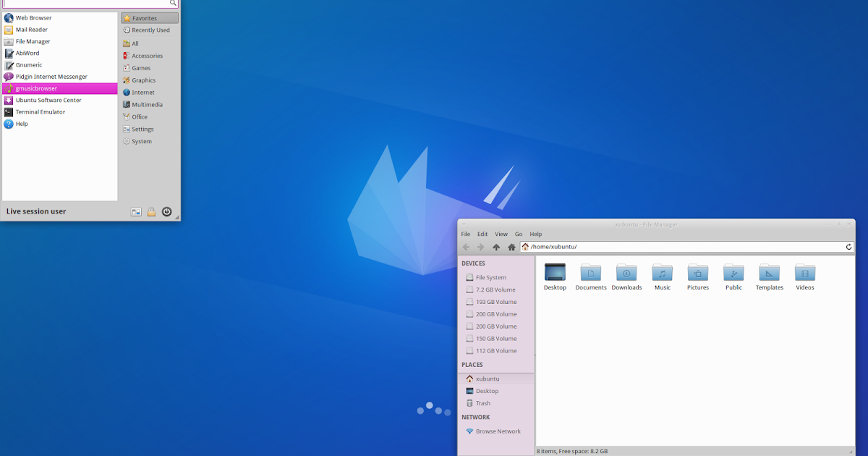This screenshot has width=868, height=456.
Task: Collapse the NETWORK section in the sidebar
Action: point(476,417)
